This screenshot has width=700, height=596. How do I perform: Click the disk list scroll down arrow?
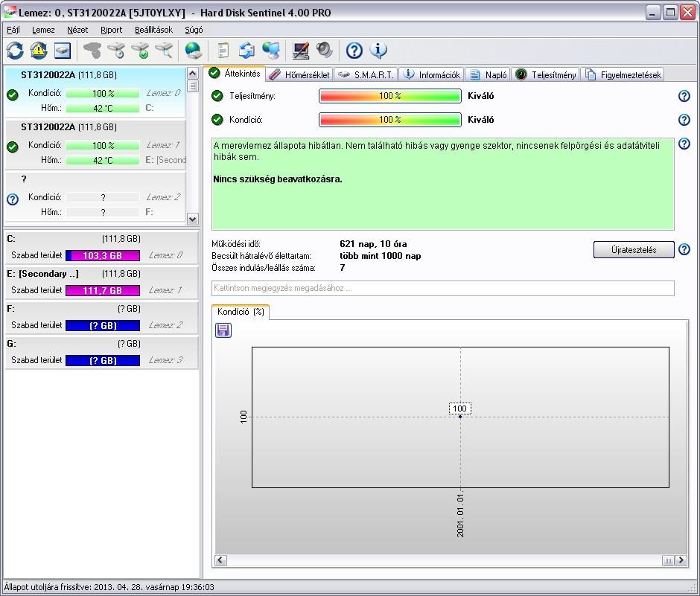pos(192,219)
